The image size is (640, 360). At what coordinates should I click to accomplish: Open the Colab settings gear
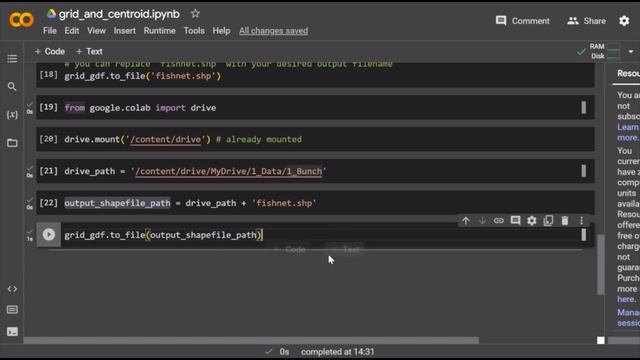[624, 21]
